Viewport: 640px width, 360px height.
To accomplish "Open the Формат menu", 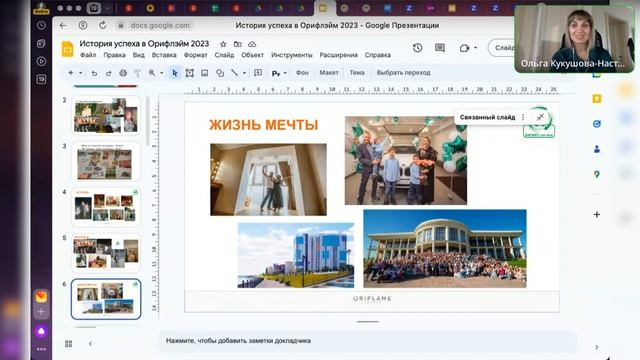I will pyautogui.click(x=196, y=55).
